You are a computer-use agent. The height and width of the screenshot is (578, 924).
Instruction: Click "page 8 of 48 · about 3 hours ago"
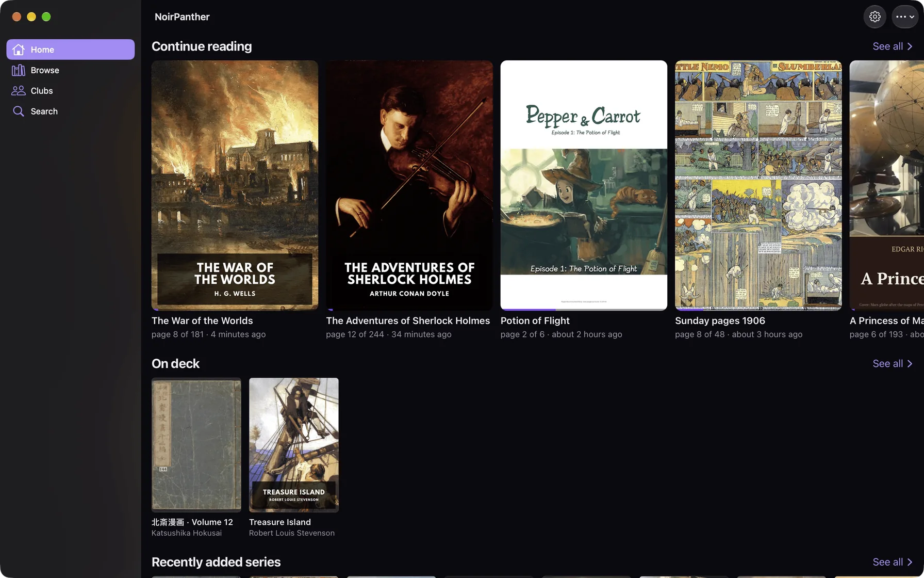point(739,334)
